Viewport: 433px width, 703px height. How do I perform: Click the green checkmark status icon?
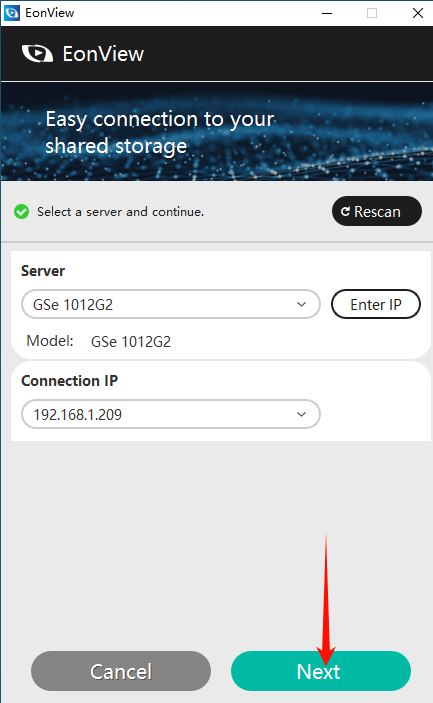click(x=21, y=212)
